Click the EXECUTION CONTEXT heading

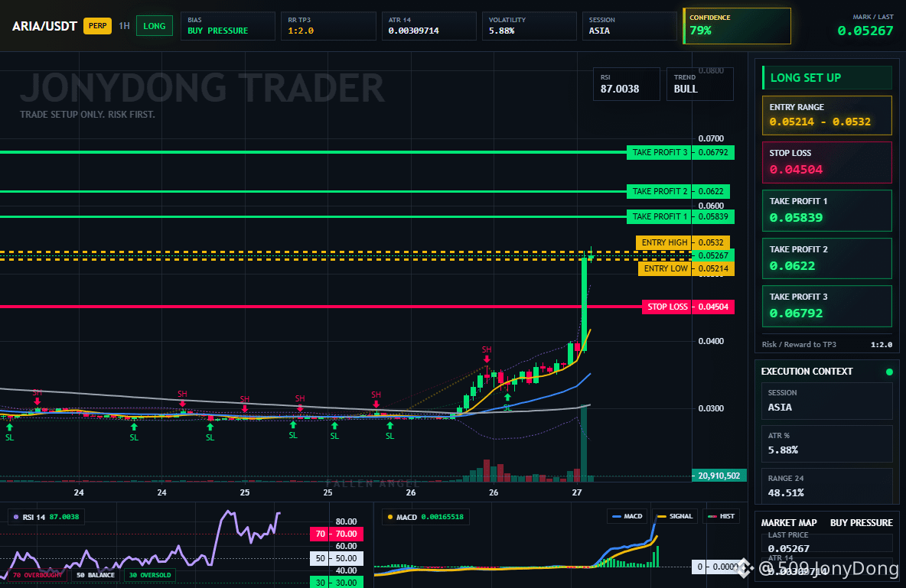click(x=807, y=372)
